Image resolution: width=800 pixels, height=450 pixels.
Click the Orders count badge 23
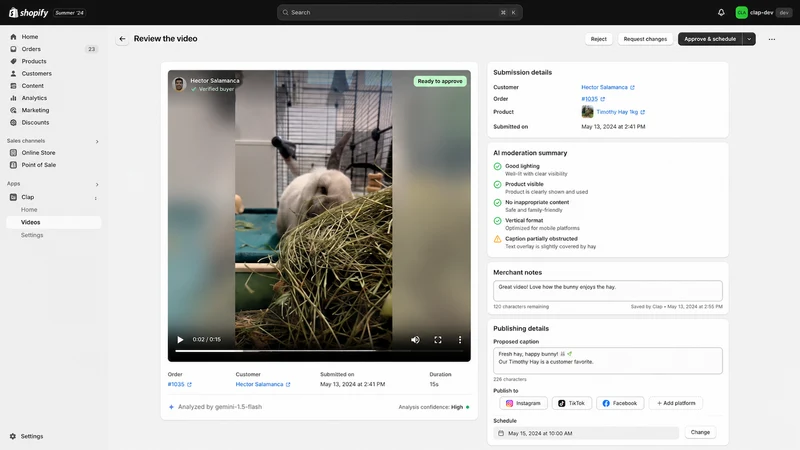pyautogui.click(x=91, y=49)
